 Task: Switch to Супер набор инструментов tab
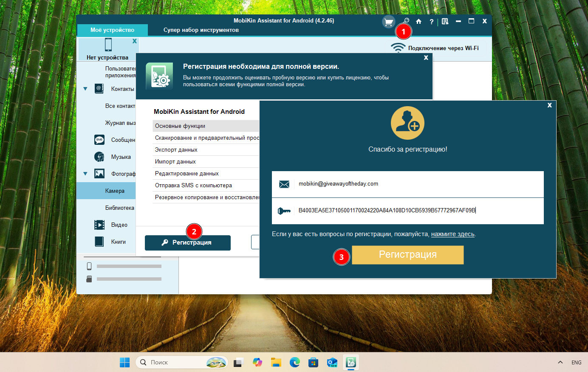pos(201,30)
